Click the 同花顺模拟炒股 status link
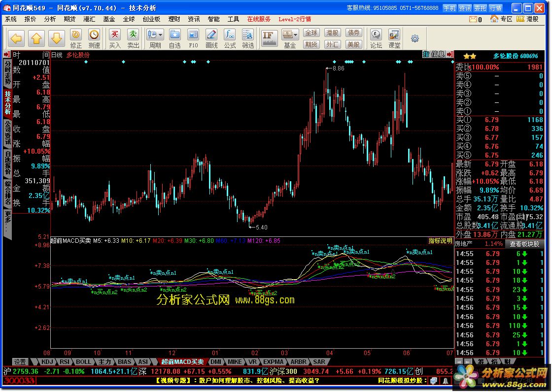552x392 pixels. pos(403,380)
